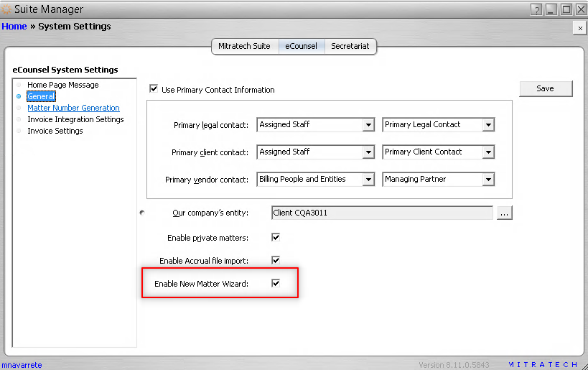Image resolution: width=588 pixels, height=370 pixels.
Task: Click the mnavarrete user link
Action: point(22,365)
